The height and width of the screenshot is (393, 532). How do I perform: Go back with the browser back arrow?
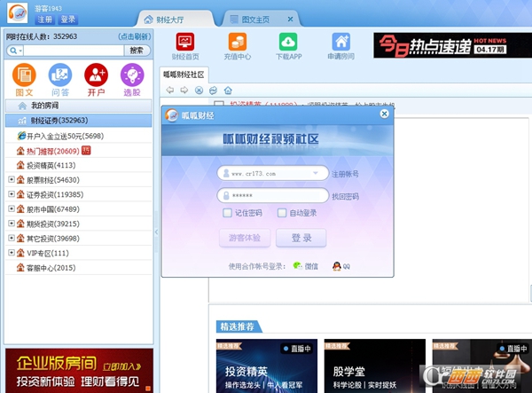tap(170, 90)
